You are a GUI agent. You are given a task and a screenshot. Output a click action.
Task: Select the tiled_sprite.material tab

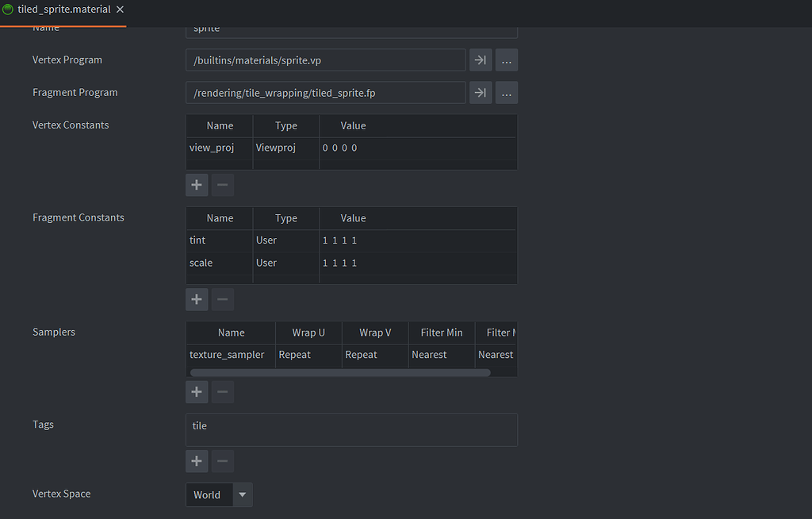click(63, 9)
